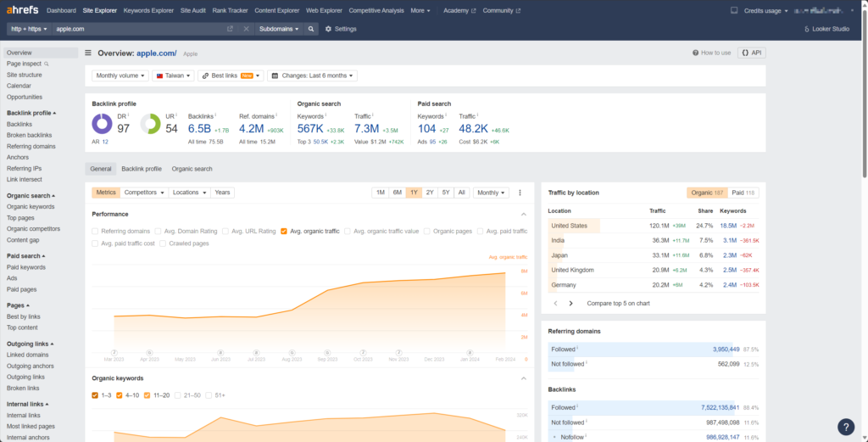This screenshot has height=442, width=868.
Task: Open the More menu in top navigation
Action: (420, 10)
